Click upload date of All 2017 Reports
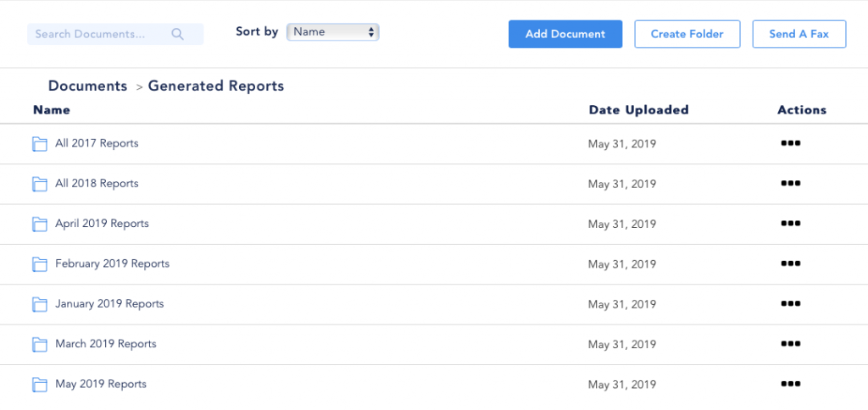This screenshot has height=410, width=868. pos(622,144)
